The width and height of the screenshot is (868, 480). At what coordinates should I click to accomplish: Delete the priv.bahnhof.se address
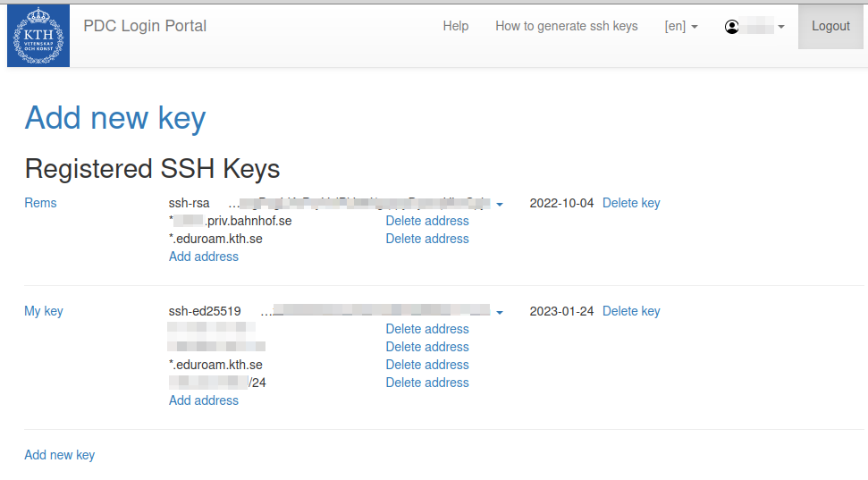tap(427, 221)
